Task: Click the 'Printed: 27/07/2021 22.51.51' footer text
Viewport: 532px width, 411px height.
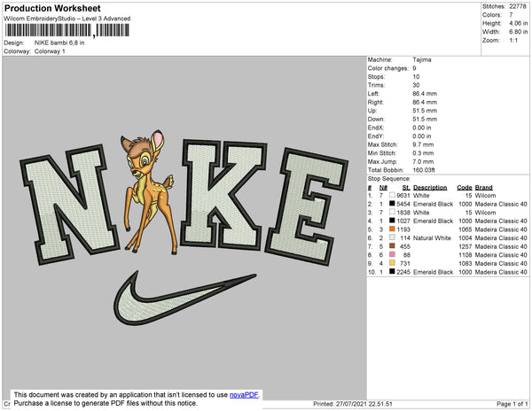Action: [353, 404]
